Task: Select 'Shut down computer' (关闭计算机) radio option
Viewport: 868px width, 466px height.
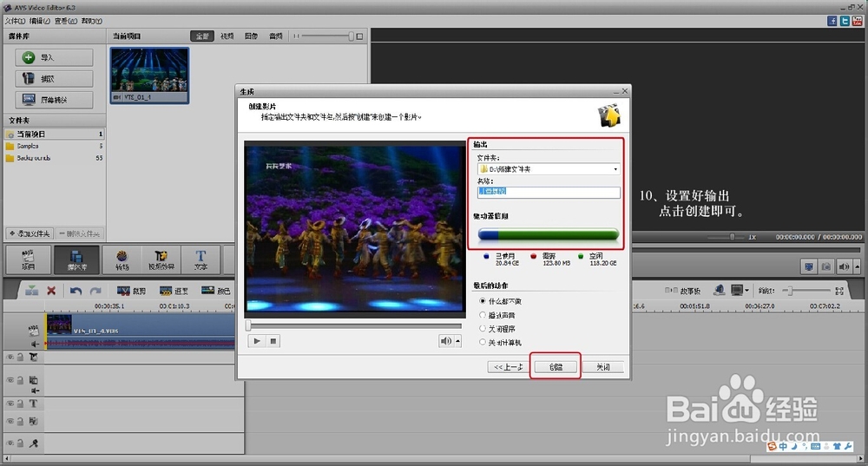Action: click(x=483, y=343)
